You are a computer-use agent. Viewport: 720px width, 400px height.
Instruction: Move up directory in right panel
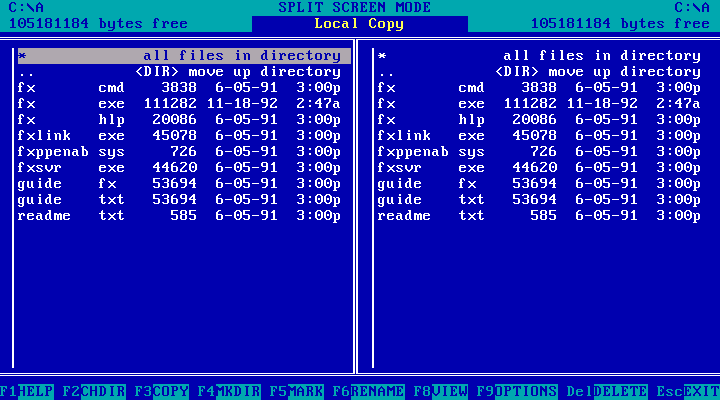pos(540,72)
